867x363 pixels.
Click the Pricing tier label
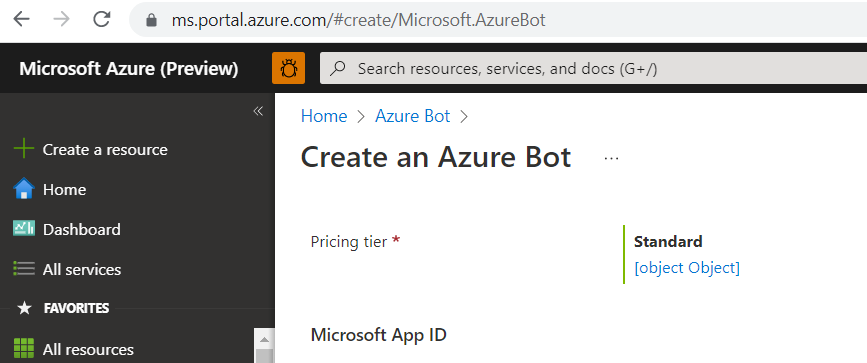tap(349, 242)
